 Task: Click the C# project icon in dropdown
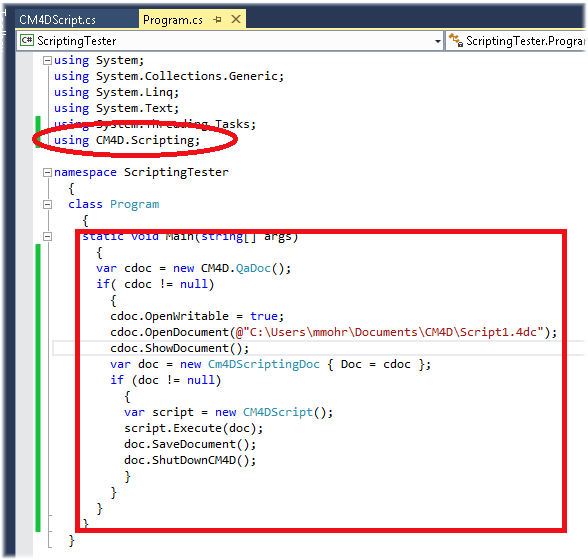[27, 40]
